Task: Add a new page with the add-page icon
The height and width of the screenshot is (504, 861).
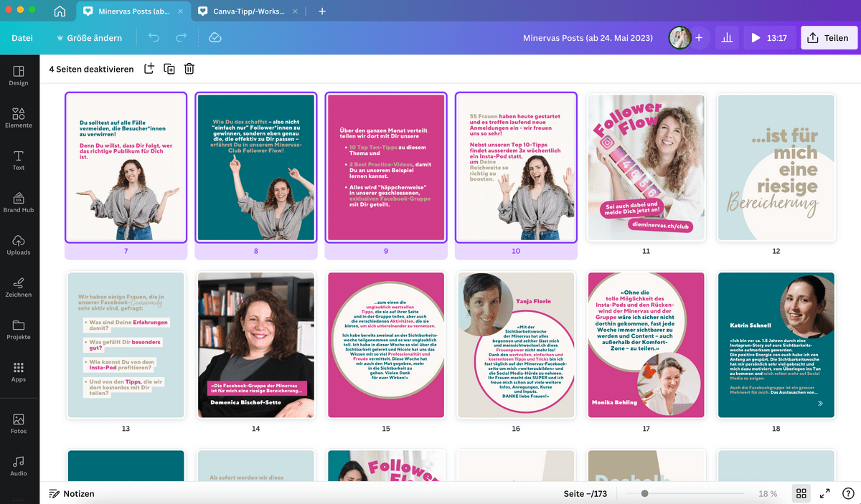Action: click(149, 69)
